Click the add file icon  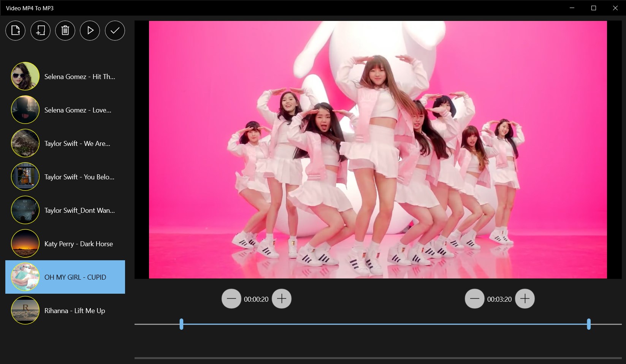16,30
